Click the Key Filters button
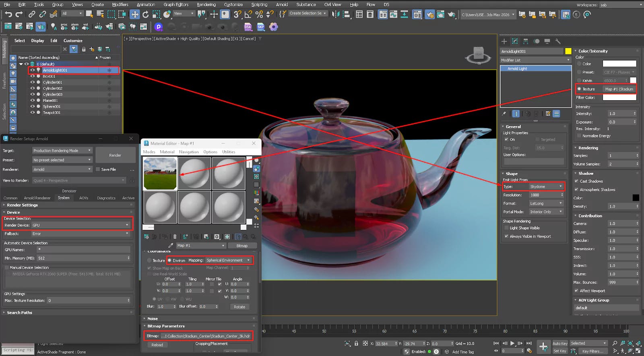 593,351
